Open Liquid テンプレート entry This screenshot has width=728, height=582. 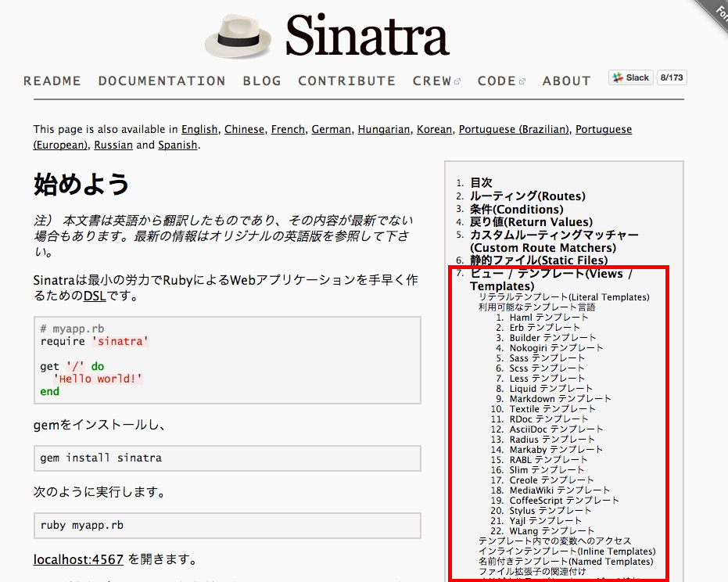pos(551,390)
